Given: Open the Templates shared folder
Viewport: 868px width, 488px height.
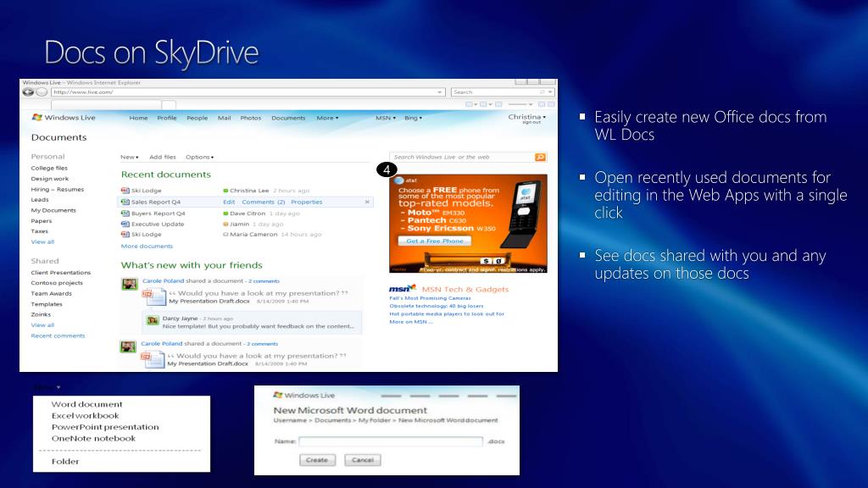Looking at the screenshot, I should [47, 304].
